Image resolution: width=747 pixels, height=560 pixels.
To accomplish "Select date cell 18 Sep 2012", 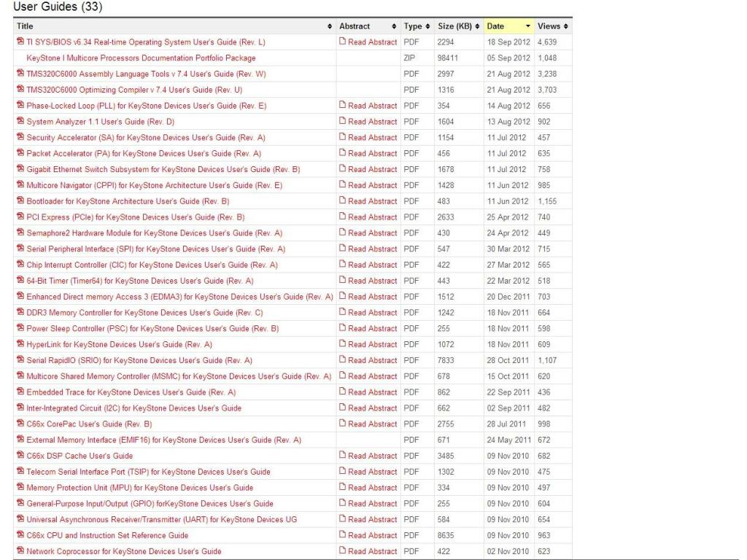I will [x=508, y=42].
